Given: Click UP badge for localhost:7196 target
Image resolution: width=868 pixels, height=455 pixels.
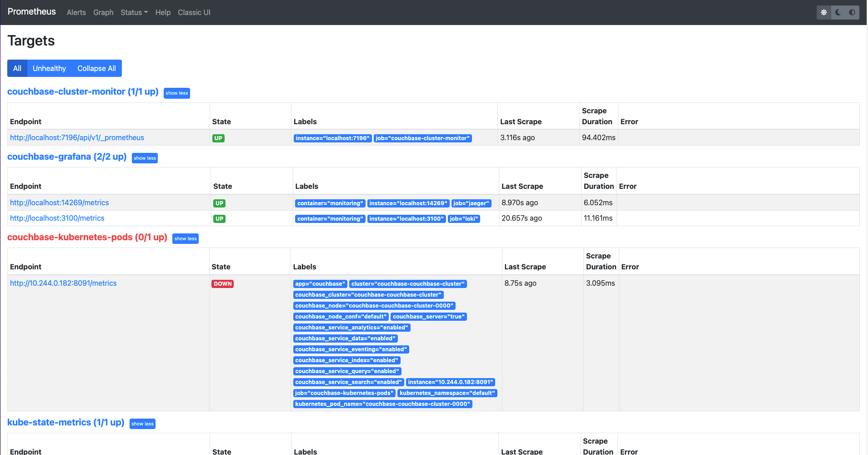Looking at the screenshot, I should [218, 138].
